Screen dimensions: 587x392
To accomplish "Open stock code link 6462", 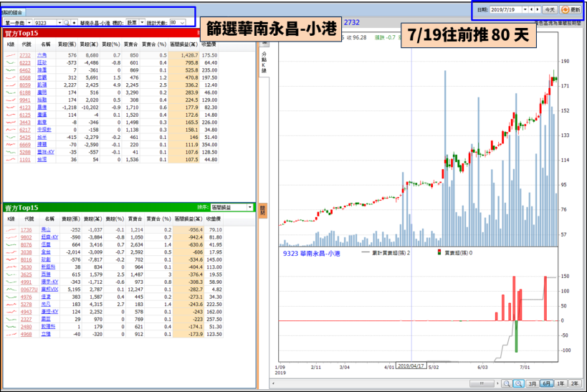I will click(25, 70).
